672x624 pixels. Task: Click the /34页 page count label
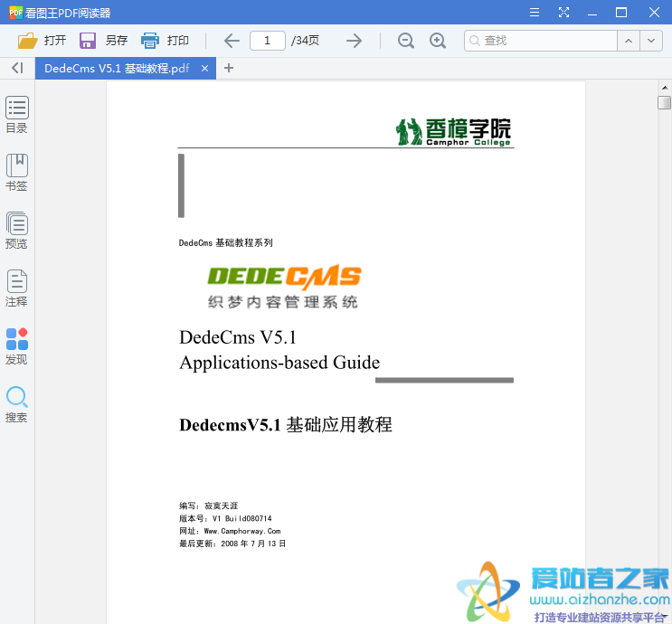tap(305, 41)
